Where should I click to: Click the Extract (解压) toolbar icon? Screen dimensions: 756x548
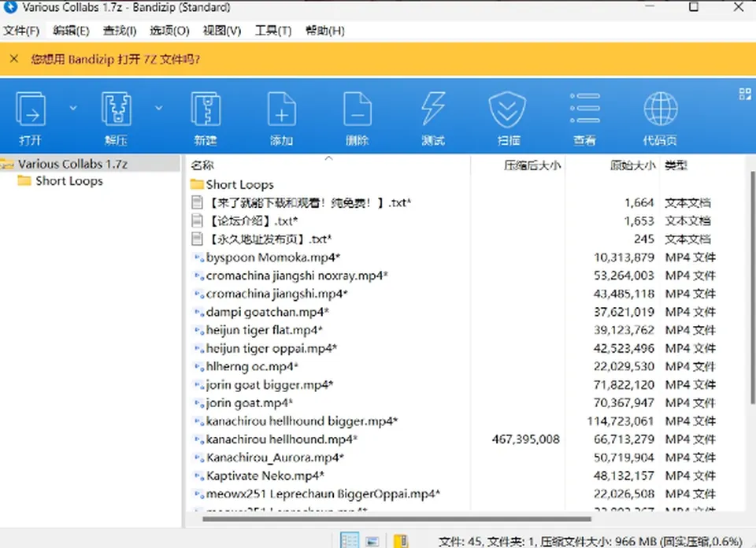pyautogui.click(x=116, y=117)
